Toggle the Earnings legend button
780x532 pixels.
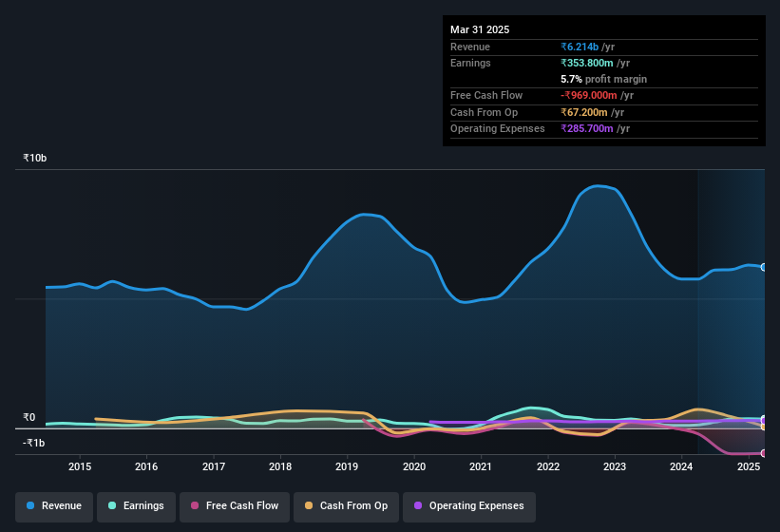point(136,506)
